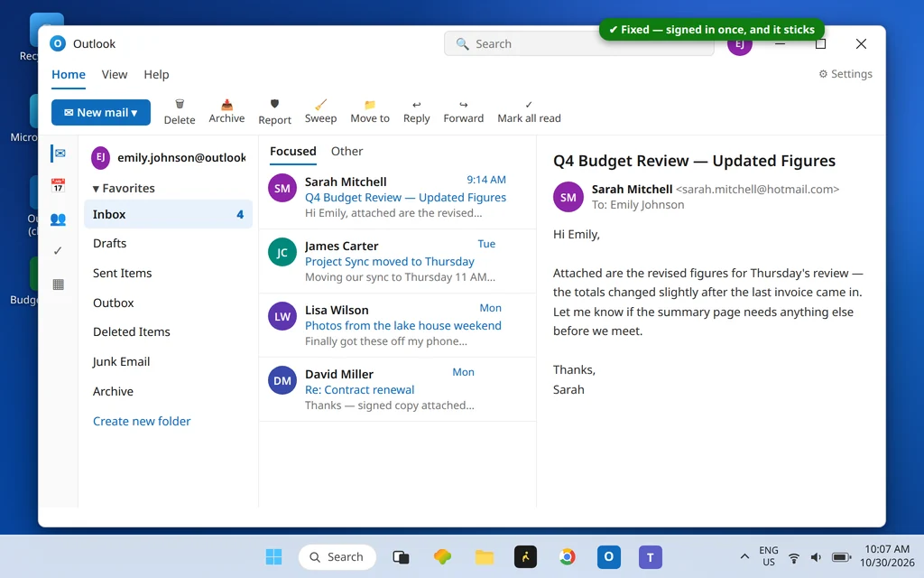Screen dimensions: 924x578
Task: Open Lisa Wilson's lake house photos email
Action: (x=397, y=325)
